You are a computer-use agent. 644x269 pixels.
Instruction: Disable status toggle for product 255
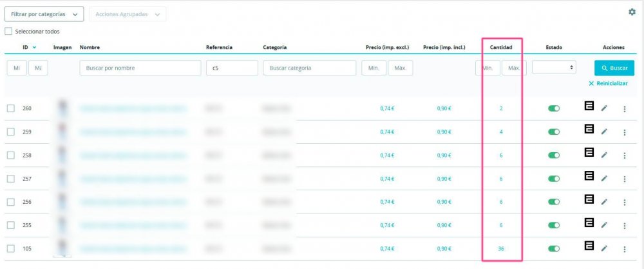click(554, 225)
